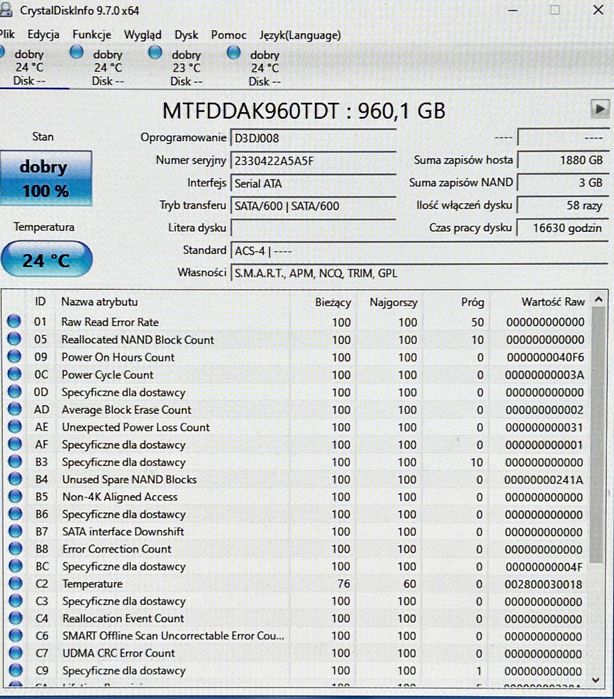Click the status icon for attribute BC
The width and height of the screenshot is (614, 699).
click(x=16, y=565)
